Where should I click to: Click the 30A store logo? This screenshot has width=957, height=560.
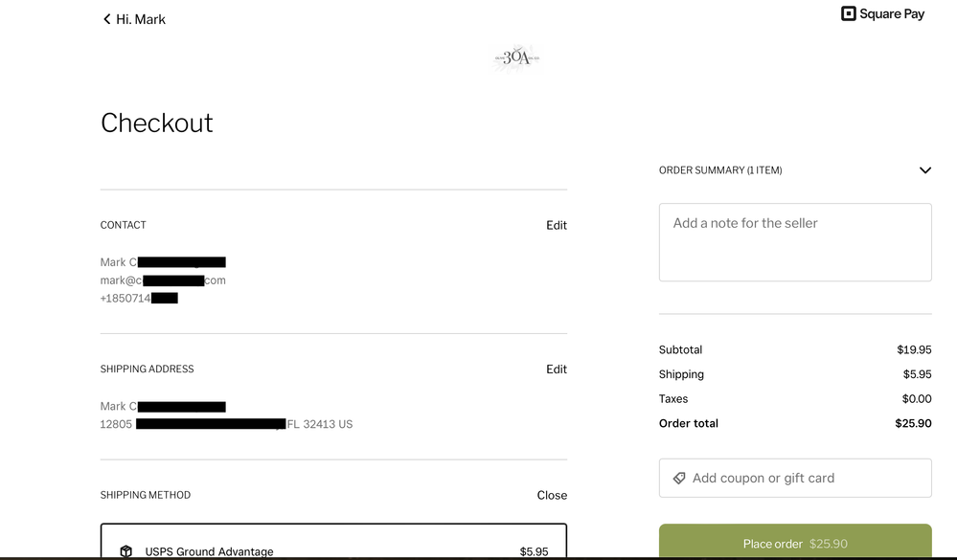pyautogui.click(x=517, y=57)
